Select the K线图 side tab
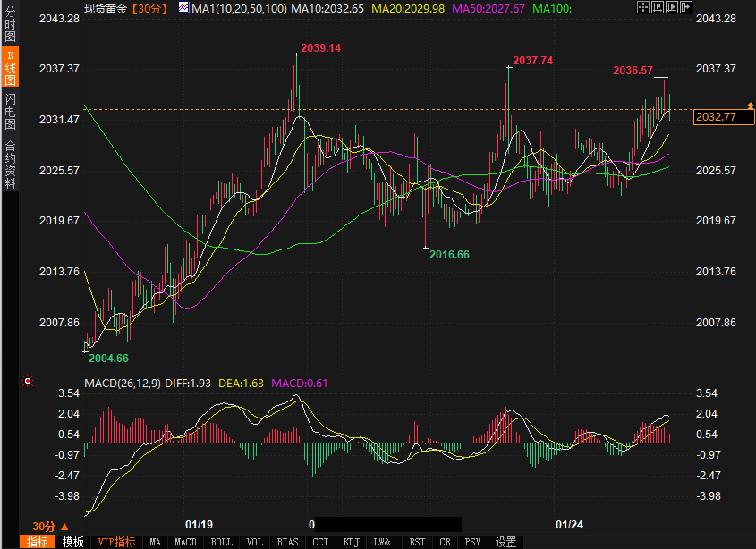 10,68
